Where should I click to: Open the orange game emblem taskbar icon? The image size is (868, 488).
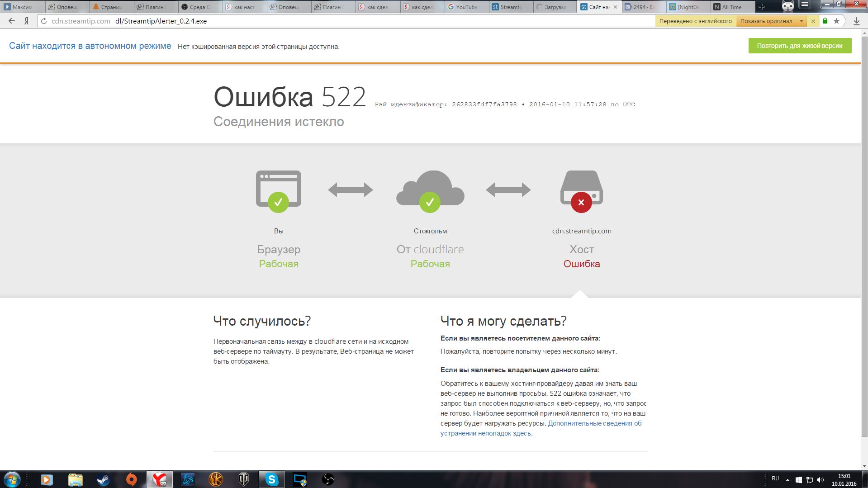(x=216, y=479)
